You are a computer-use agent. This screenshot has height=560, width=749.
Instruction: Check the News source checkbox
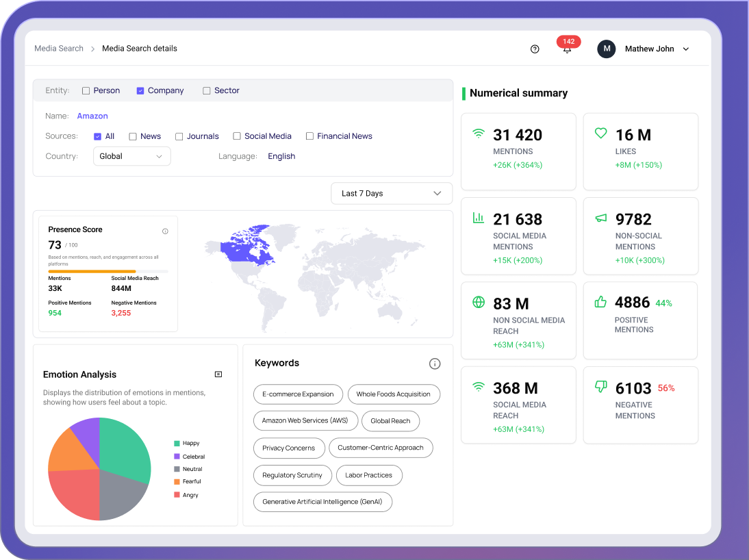click(x=133, y=137)
